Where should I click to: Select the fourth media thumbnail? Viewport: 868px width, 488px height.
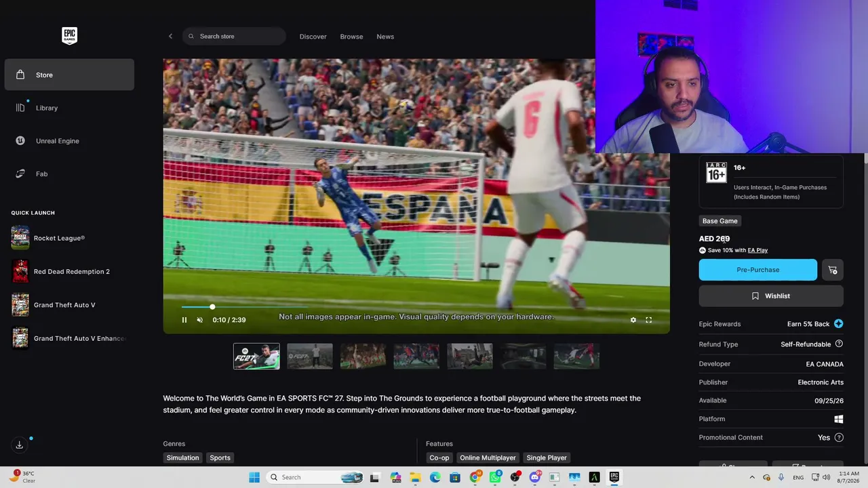(416, 357)
